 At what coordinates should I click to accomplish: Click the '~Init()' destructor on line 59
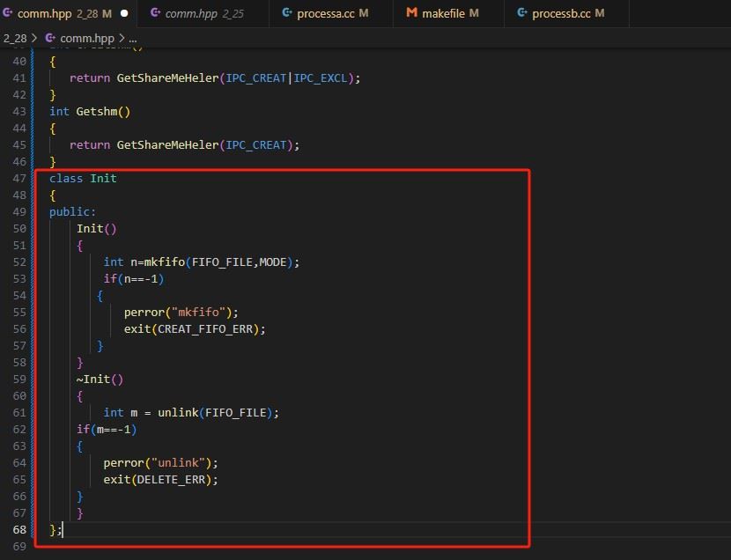pyautogui.click(x=100, y=379)
